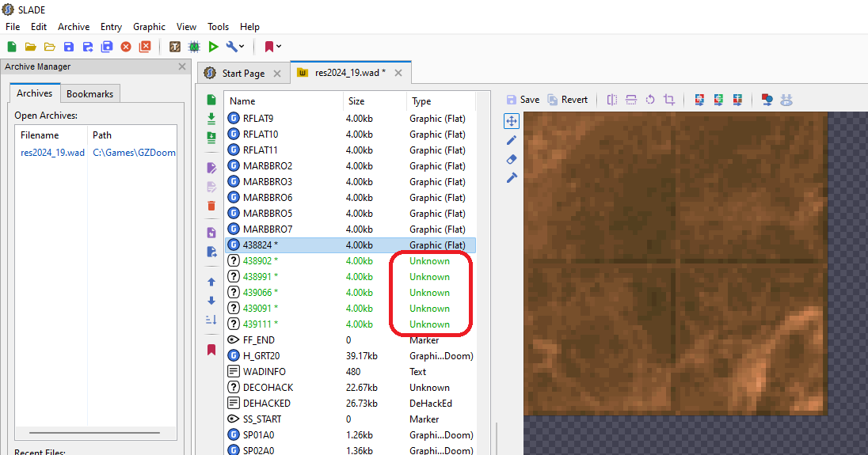
Task: Select the DECOHACK entry
Action: 350,388
